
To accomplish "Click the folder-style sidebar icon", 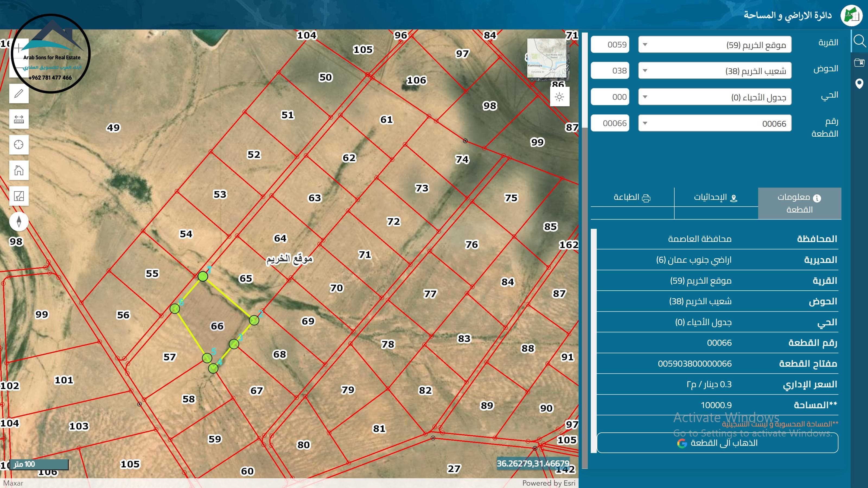I will 859,62.
